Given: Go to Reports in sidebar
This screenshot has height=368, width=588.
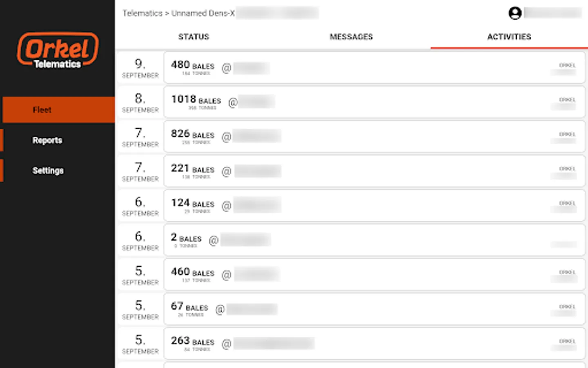Looking at the screenshot, I should pyautogui.click(x=48, y=140).
